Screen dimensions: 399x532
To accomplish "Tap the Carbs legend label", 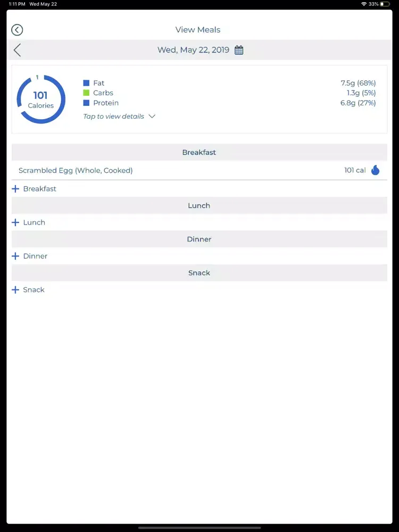I will 103,93.
